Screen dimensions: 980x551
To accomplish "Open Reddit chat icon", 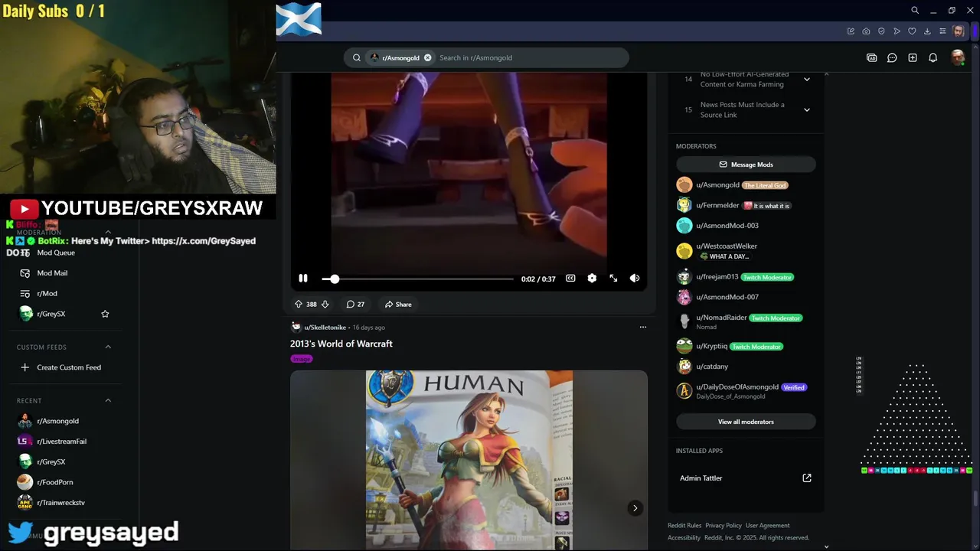I will click(x=892, y=57).
